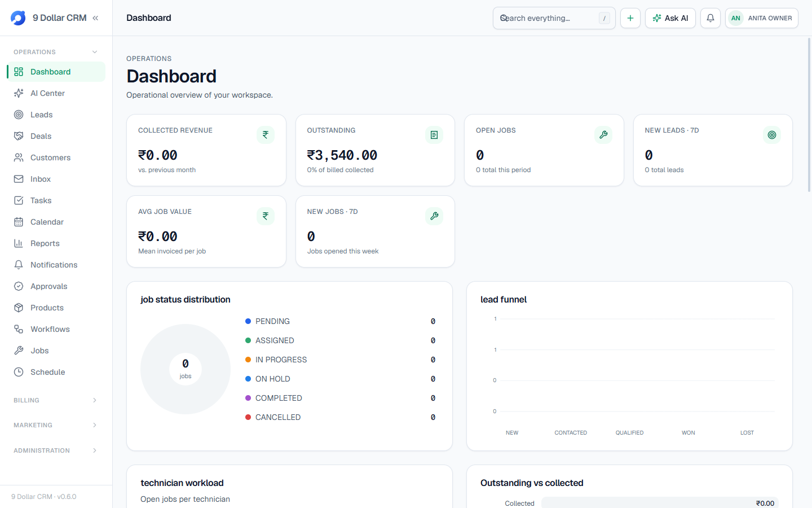Click the wrench icon on New Jobs 7D card
The image size is (812, 508).
[x=434, y=216]
